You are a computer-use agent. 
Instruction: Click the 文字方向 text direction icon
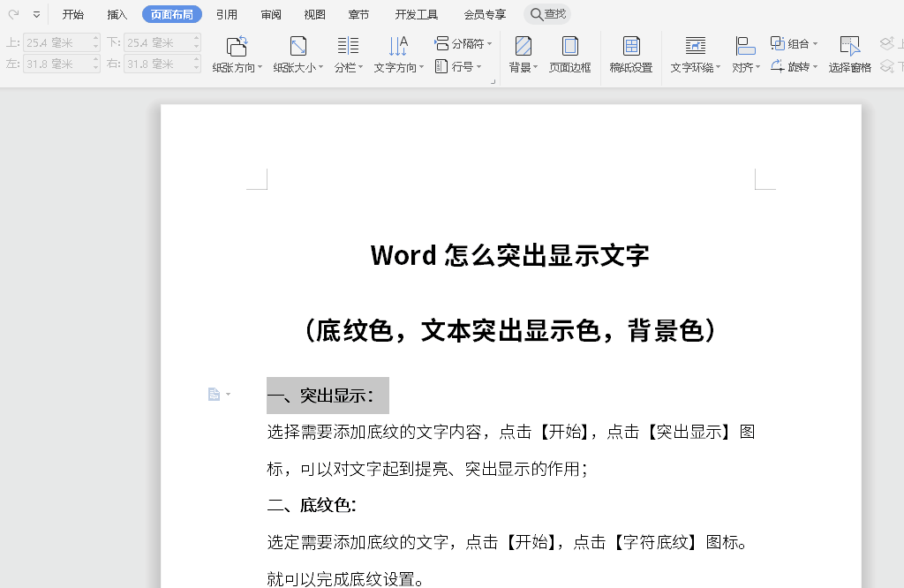tap(398, 48)
